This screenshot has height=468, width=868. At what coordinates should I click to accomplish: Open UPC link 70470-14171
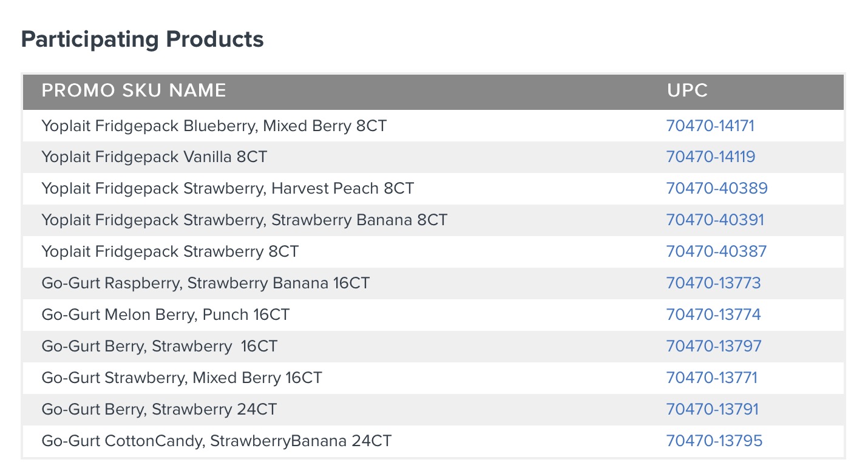pos(710,126)
